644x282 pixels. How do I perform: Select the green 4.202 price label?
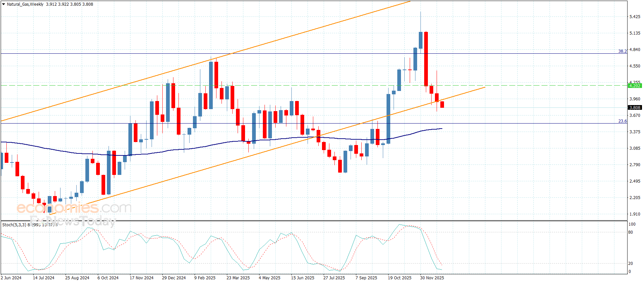(x=635, y=86)
